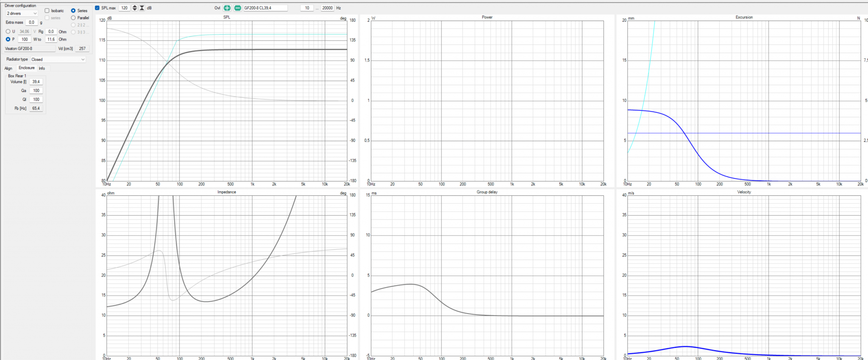The image size is (868, 360).
Task: Click the Velocity graph title
Action: pyautogui.click(x=744, y=192)
